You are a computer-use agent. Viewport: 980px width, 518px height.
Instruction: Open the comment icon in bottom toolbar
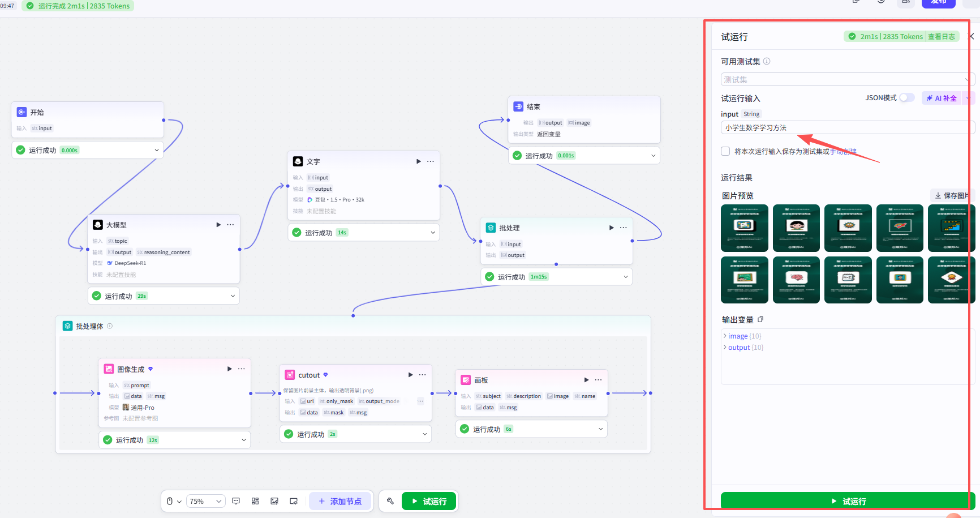point(237,501)
